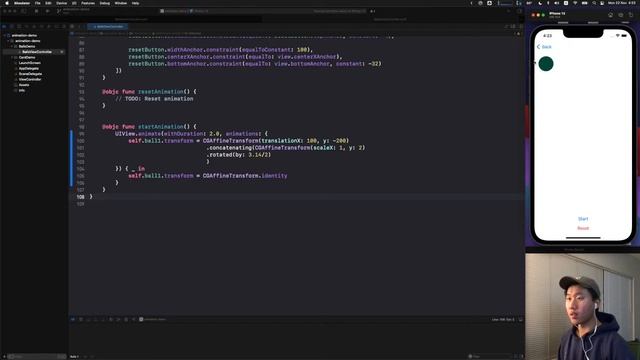Click CGAffineTransform.identity in code

coord(245,176)
